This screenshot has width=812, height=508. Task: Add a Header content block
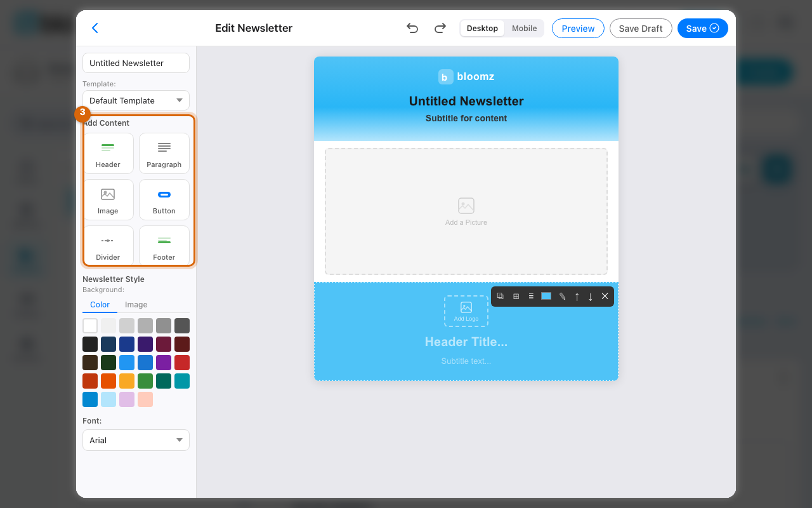108,153
